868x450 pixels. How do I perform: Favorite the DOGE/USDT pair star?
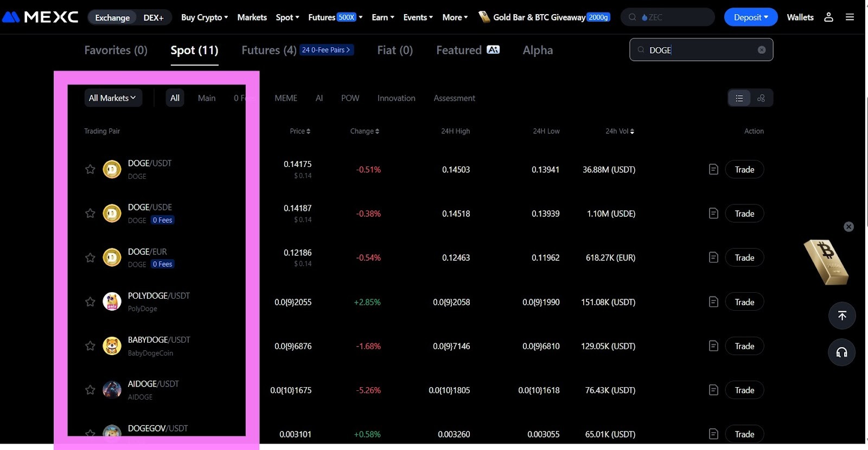coord(90,170)
